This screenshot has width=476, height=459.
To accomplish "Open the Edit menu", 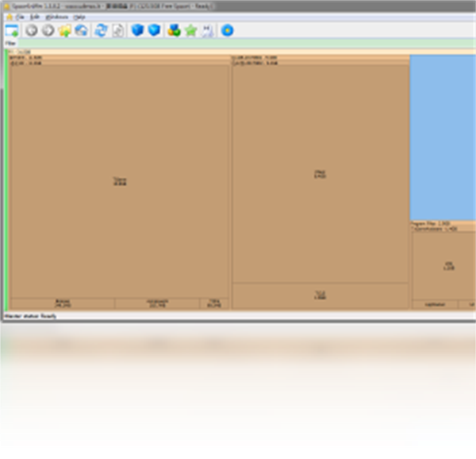I will tap(35, 17).
